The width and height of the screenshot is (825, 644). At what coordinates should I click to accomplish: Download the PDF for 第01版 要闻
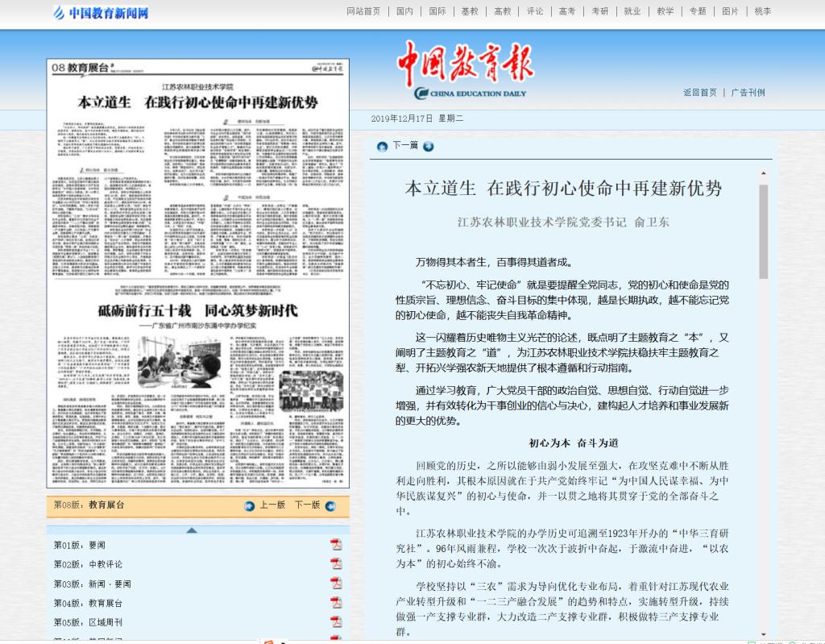point(336,544)
